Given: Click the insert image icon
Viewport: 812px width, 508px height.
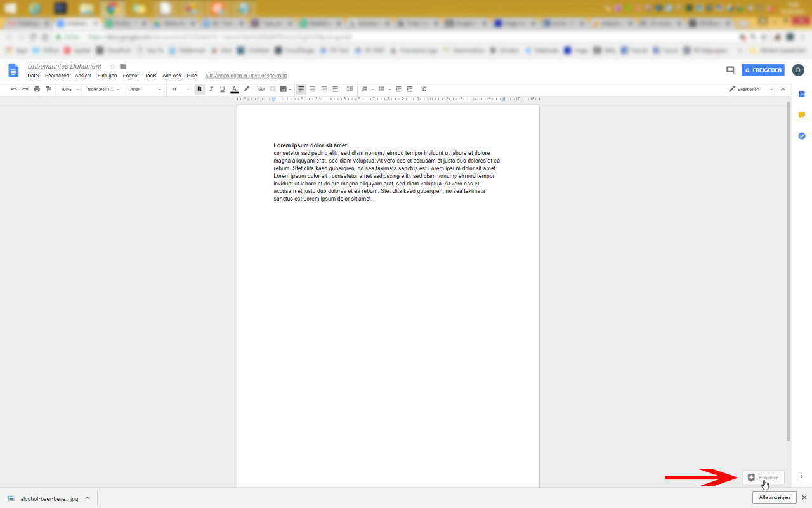Looking at the screenshot, I should (x=283, y=89).
